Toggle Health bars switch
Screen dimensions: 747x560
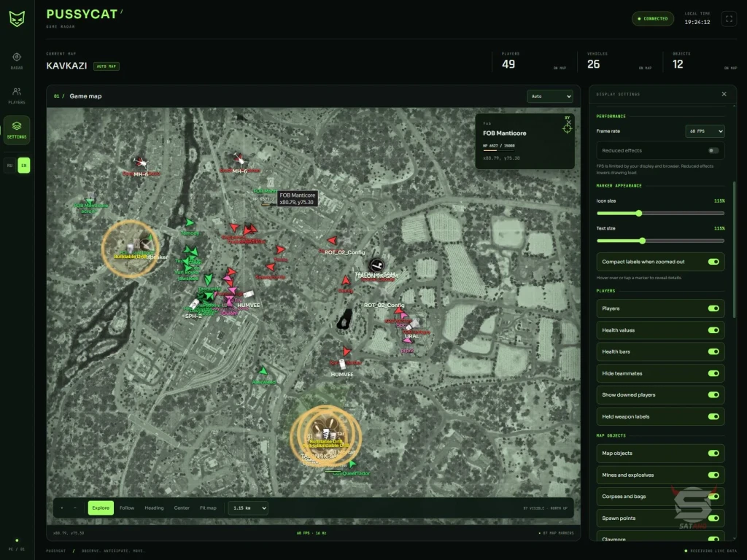713,351
